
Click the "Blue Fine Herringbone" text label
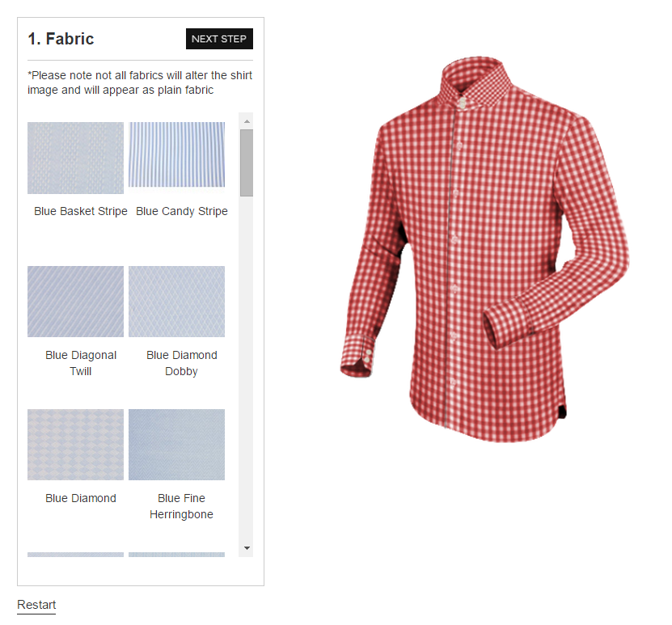[182, 506]
